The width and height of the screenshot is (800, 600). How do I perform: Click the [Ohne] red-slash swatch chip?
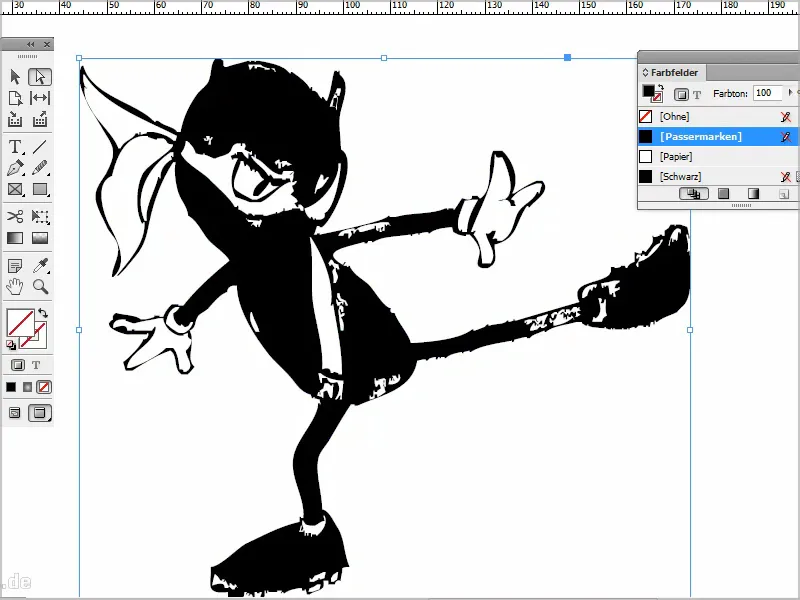click(x=646, y=116)
